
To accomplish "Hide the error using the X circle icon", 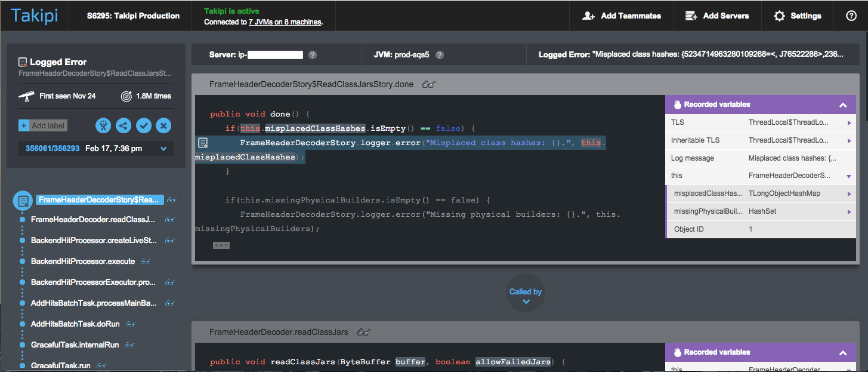I will [163, 125].
